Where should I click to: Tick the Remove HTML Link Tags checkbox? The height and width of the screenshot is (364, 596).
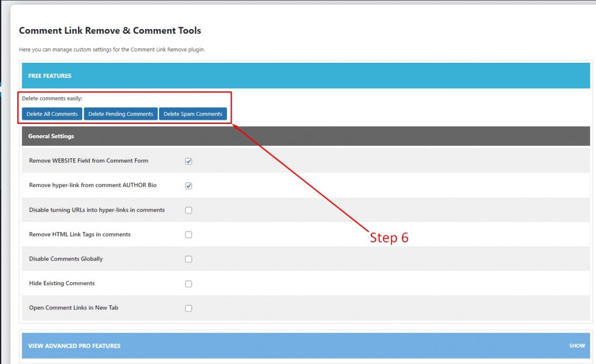click(x=189, y=234)
